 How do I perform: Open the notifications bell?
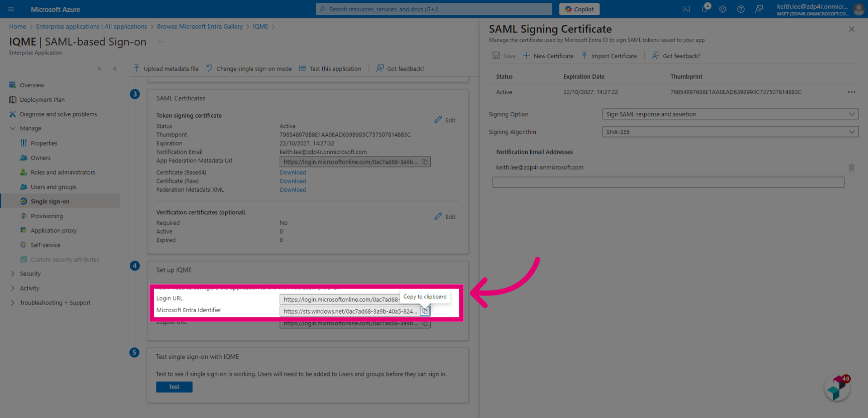[x=705, y=9]
